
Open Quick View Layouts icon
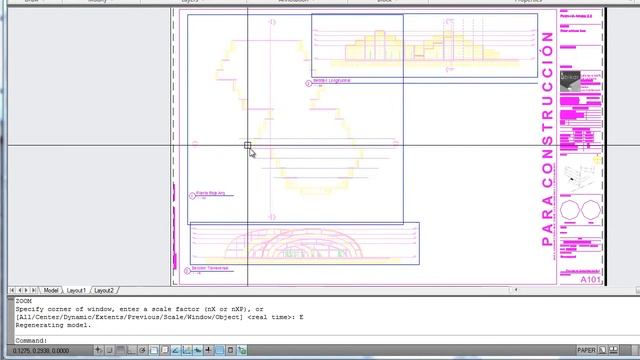[602, 350]
